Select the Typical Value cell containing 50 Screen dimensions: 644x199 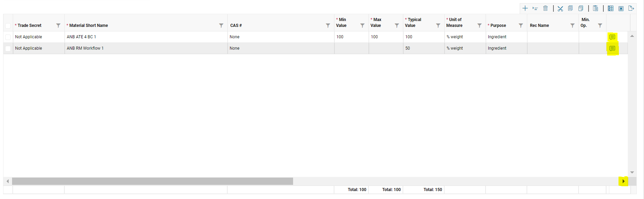423,48
